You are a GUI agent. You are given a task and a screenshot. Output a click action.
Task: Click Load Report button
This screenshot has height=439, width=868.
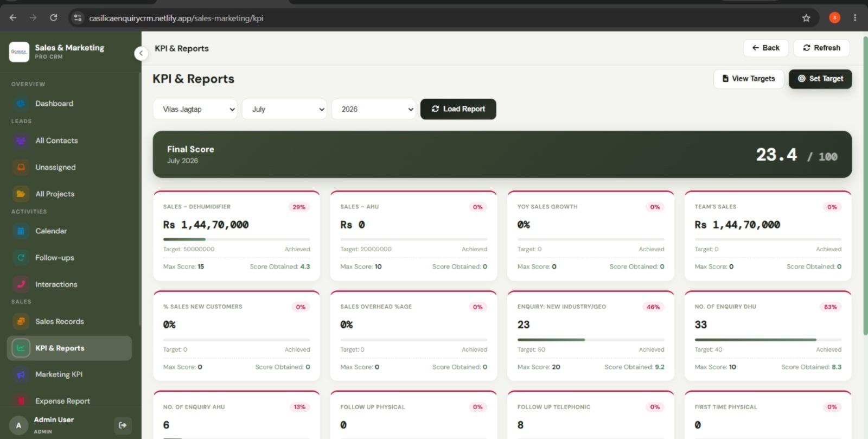point(458,109)
